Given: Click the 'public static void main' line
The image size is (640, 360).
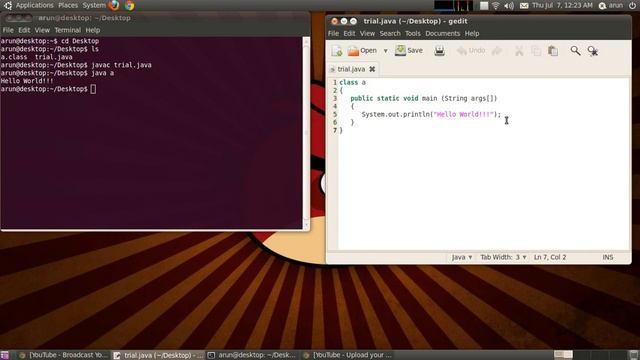Looking at the screenshot, I should tap(424, 98).
